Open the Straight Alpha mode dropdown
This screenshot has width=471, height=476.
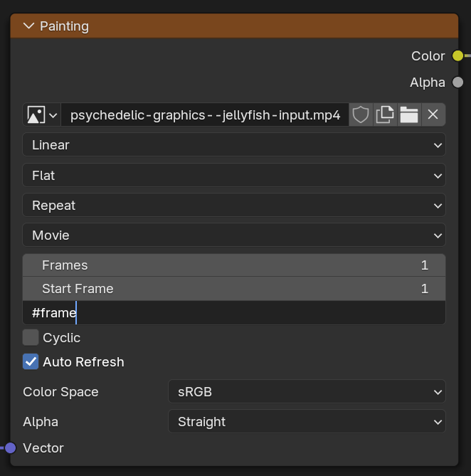point(307,422)
